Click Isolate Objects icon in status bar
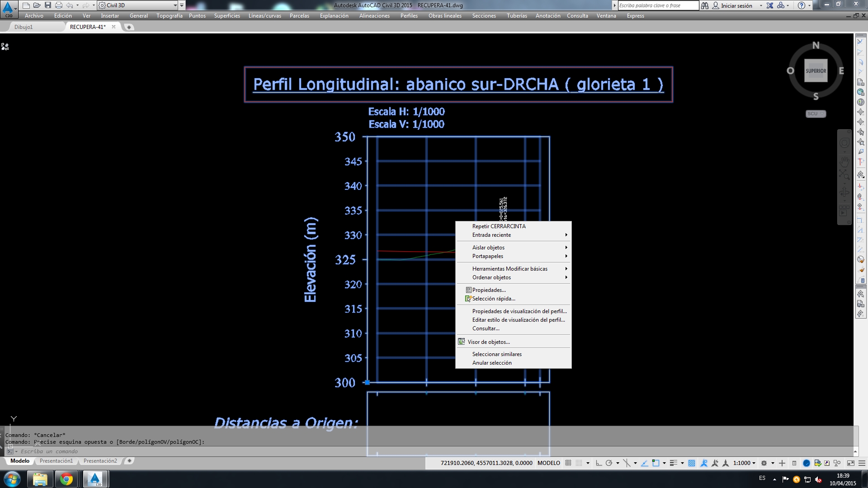 pyautogui.click(x=837, y=463)
